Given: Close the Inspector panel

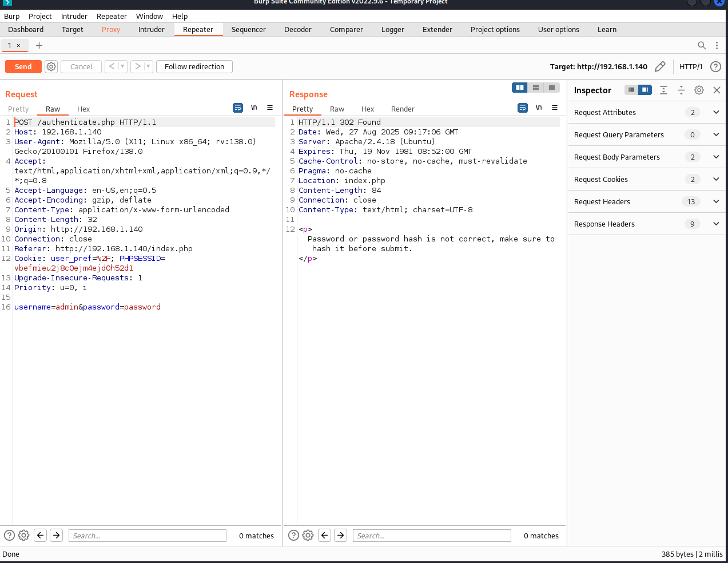Looking at the screenshot, I should point(717,90).
